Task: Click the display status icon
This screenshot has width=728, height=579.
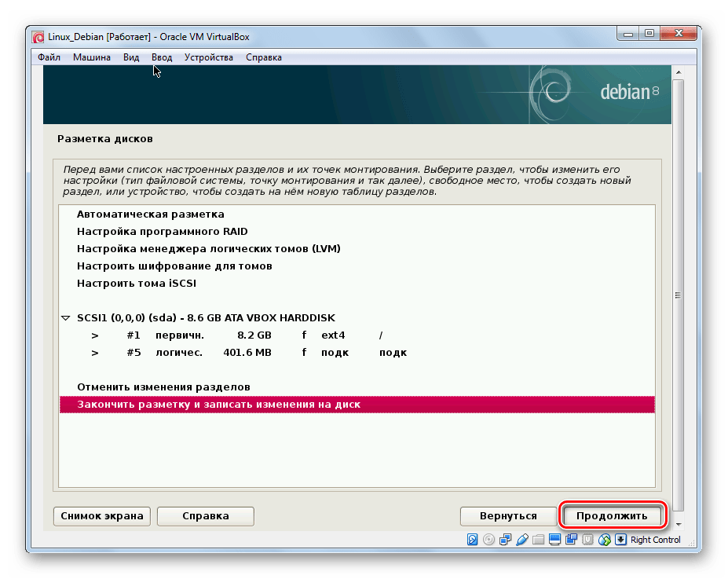Action: click(x=554, y=540)
